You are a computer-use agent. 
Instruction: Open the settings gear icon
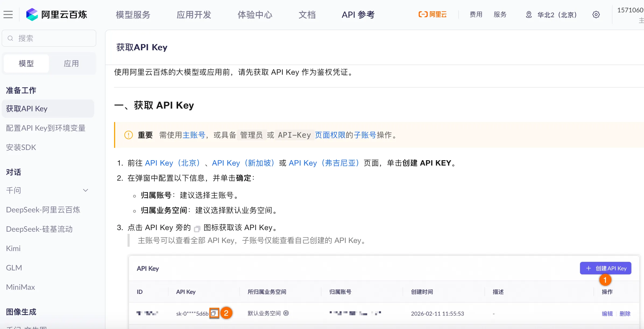[x=596, y=15]
